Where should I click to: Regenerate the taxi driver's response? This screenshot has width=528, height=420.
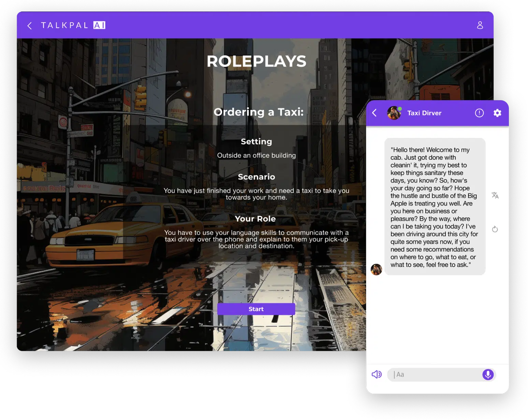point(495,229)
